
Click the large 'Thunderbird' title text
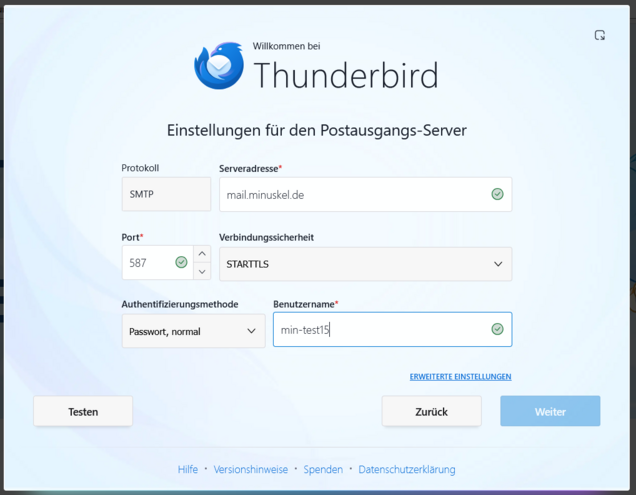click(346, 75)
